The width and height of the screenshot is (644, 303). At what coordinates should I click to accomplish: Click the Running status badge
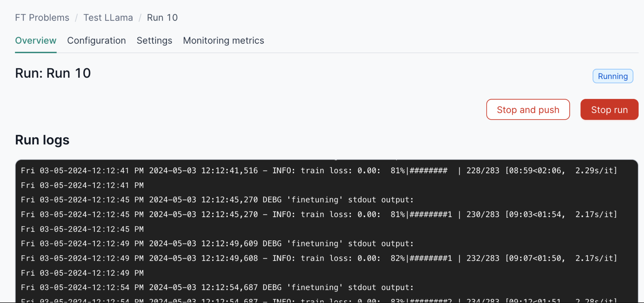coord(613,76)
